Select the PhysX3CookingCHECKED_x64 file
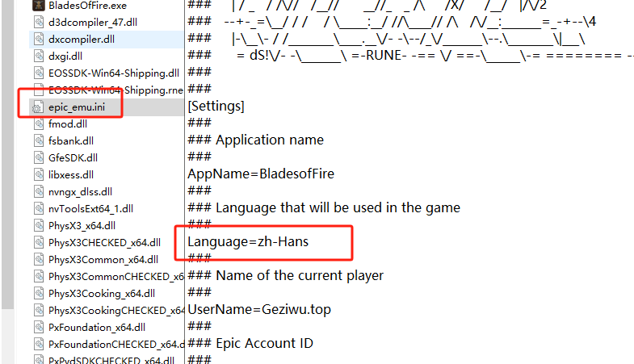Viewport: 634px width, 364px height. click(x=115, y=311)
